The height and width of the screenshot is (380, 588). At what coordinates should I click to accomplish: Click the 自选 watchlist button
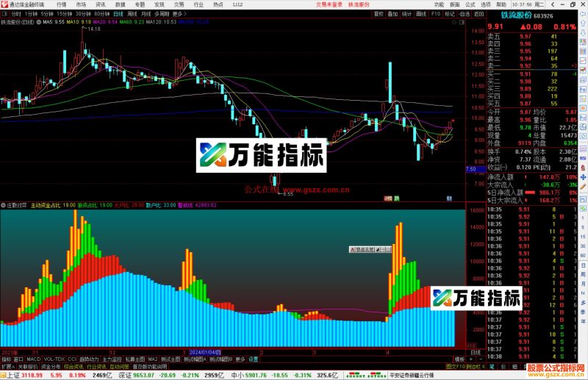465,14
